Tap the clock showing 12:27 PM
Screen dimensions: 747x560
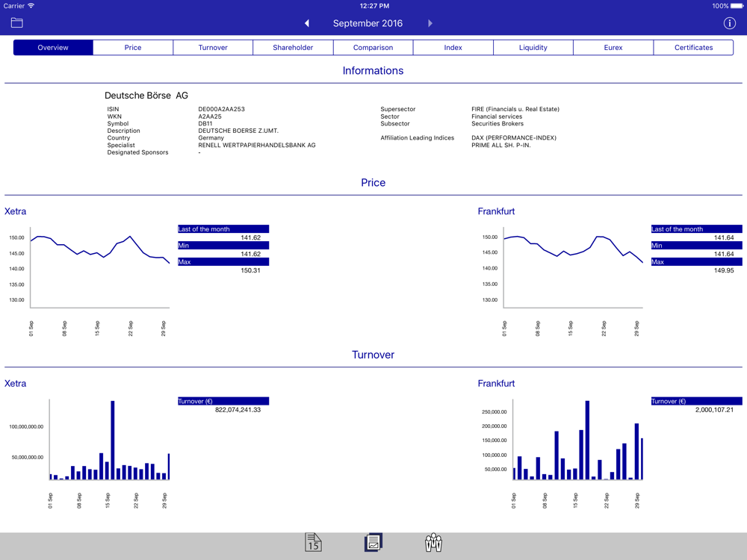click(x=374, y=6)
